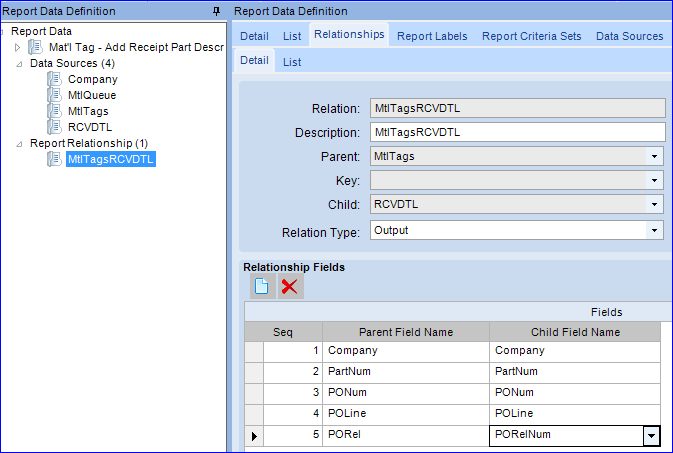Select Mat'l Tag - Add Receipt Part Descr
The width and height of the screenshot is (673, 453).
tap(136, 47)
